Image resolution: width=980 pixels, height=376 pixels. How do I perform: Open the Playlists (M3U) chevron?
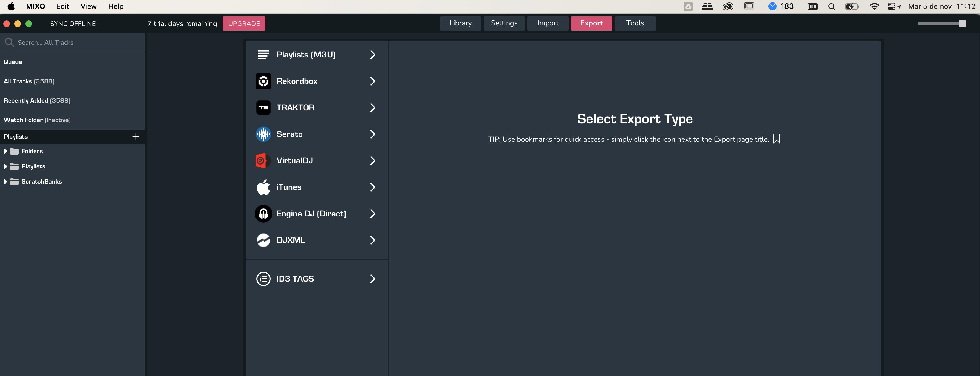[x=372, y=55]
